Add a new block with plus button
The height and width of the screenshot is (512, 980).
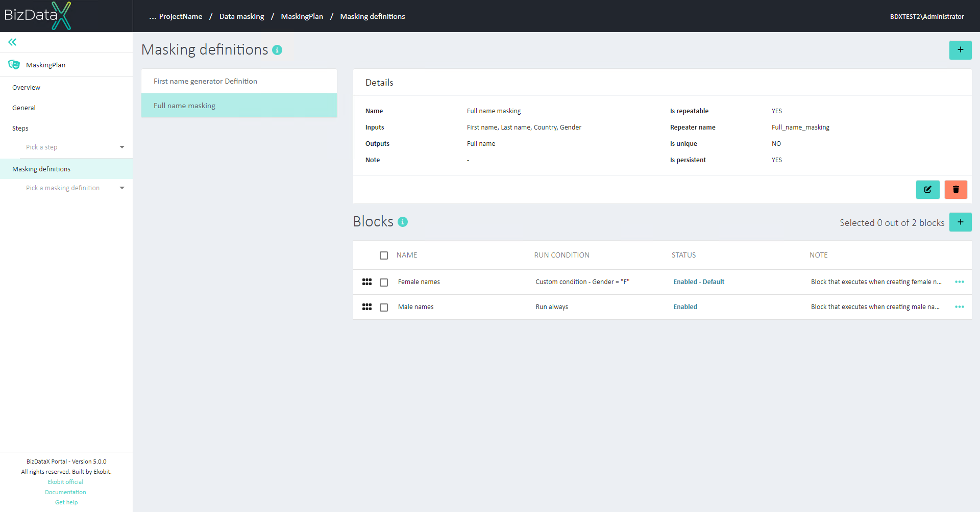click(x=960, y=222)
